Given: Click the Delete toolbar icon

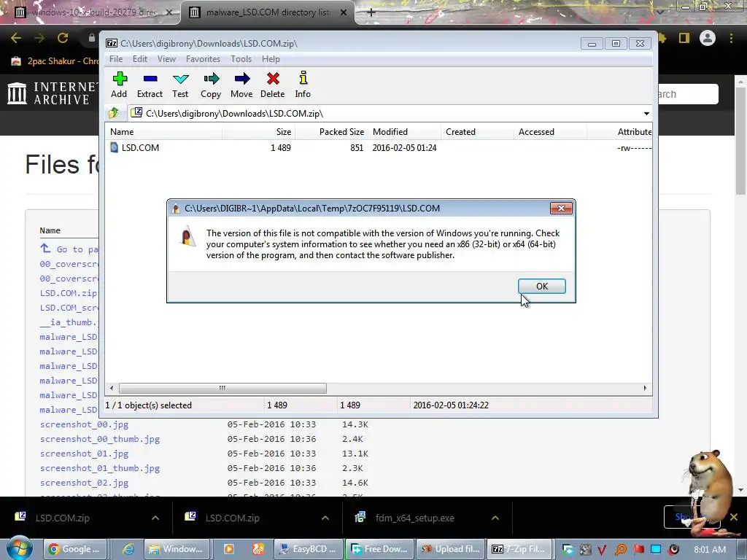Looking at the screenshot, I should (273, 79).
